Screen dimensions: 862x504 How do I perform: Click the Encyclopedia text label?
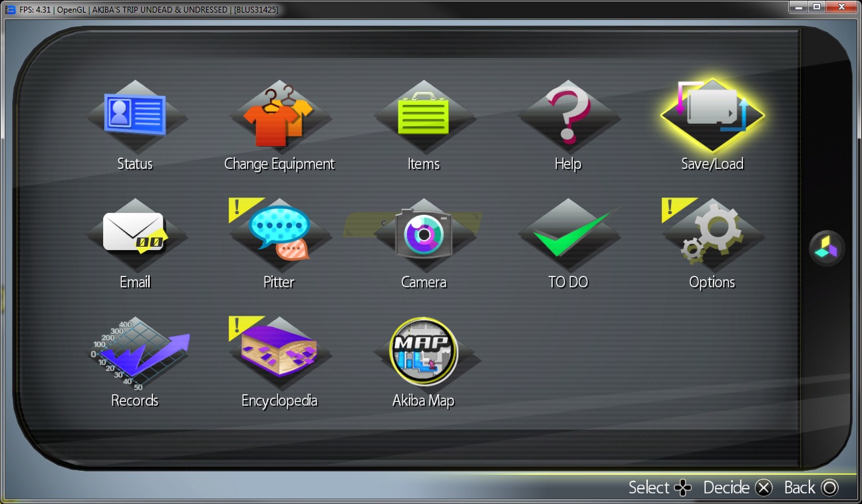279,401
